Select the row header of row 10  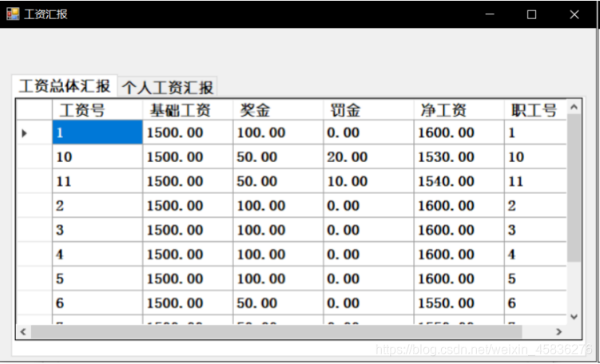[x=34, y=156]
